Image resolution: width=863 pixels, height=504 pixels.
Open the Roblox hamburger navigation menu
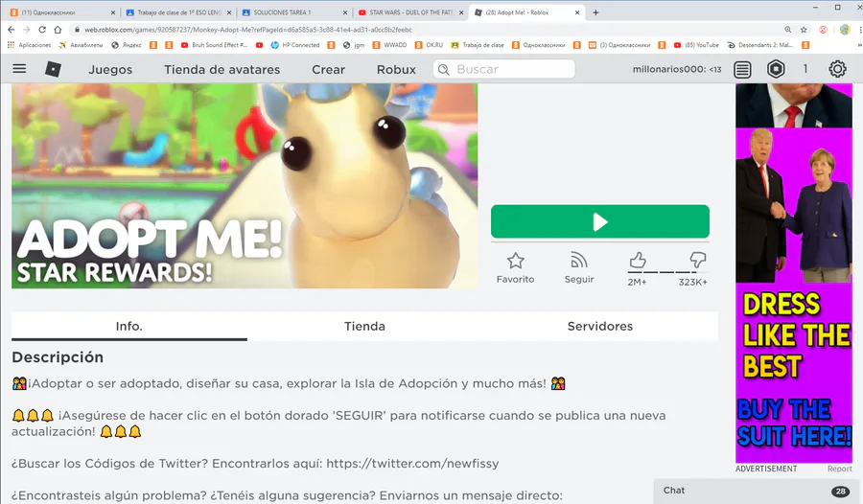[19, 69]
